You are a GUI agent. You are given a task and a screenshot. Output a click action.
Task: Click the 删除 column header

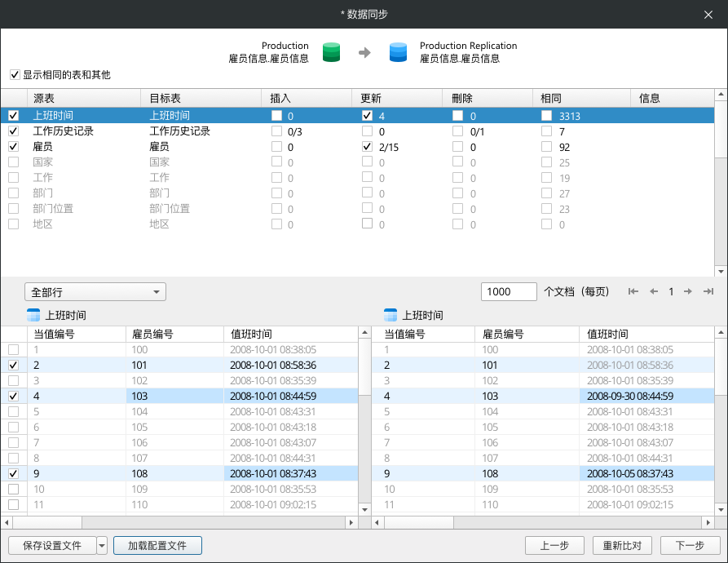tap(488, 99)
